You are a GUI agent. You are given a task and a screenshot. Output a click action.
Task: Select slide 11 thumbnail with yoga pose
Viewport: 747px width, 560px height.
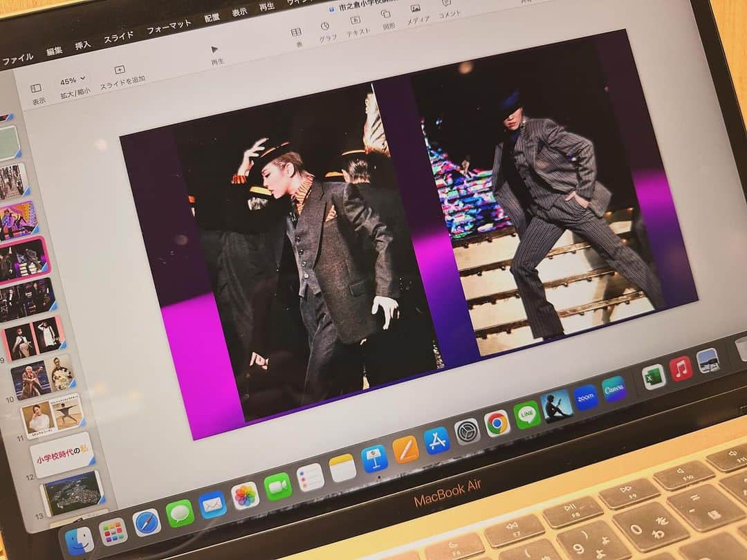[x=53, y=416]
